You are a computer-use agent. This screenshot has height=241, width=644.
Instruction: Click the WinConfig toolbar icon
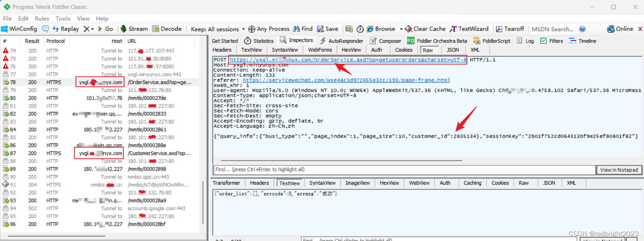[19, 29]
